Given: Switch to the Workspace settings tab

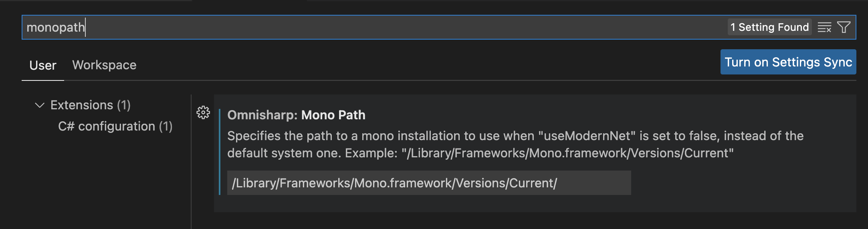Looking at the screenshot, I should (x=104, y=65).
